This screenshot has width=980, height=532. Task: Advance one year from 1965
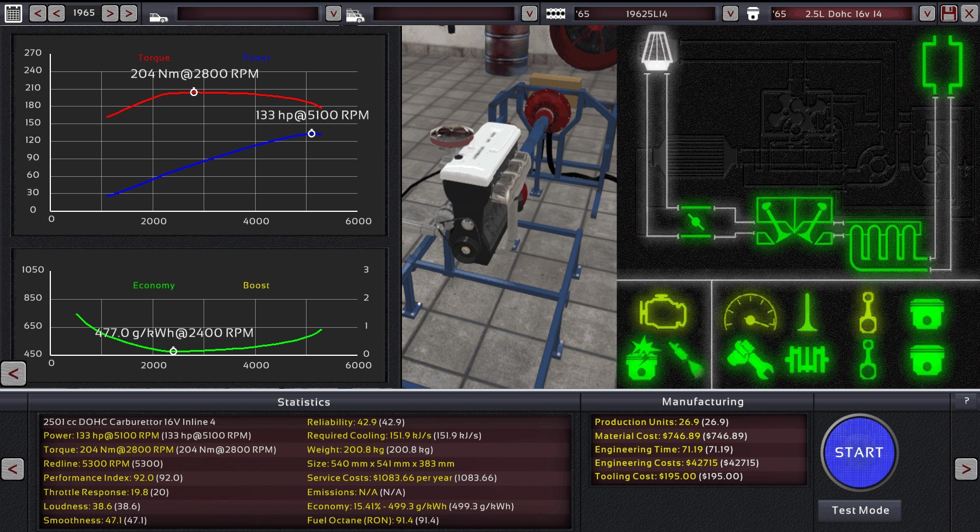point(110,13)
